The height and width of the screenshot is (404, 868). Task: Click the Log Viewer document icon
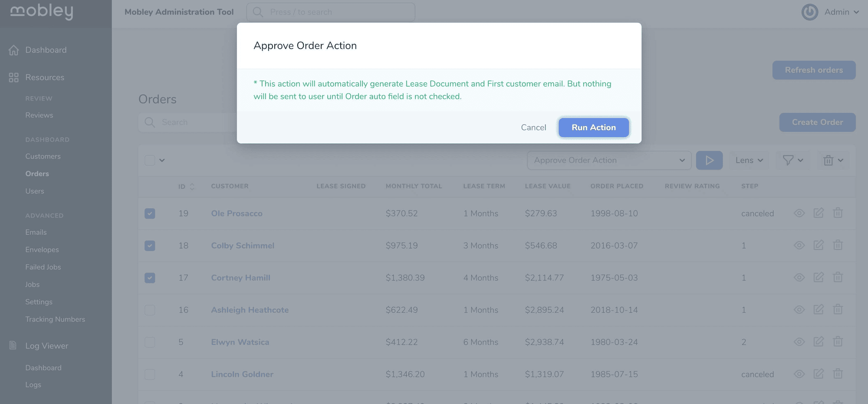[13, 345]
